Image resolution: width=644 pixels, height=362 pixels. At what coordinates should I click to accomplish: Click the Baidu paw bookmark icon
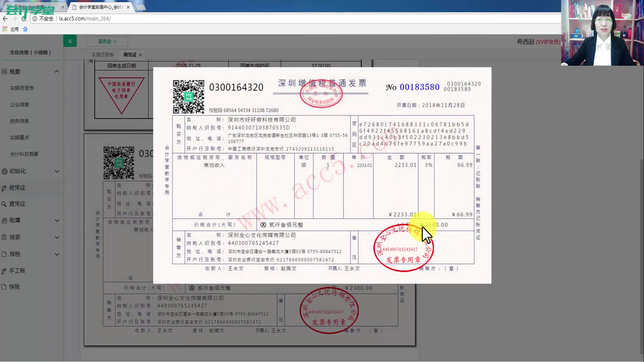[25, 29]
